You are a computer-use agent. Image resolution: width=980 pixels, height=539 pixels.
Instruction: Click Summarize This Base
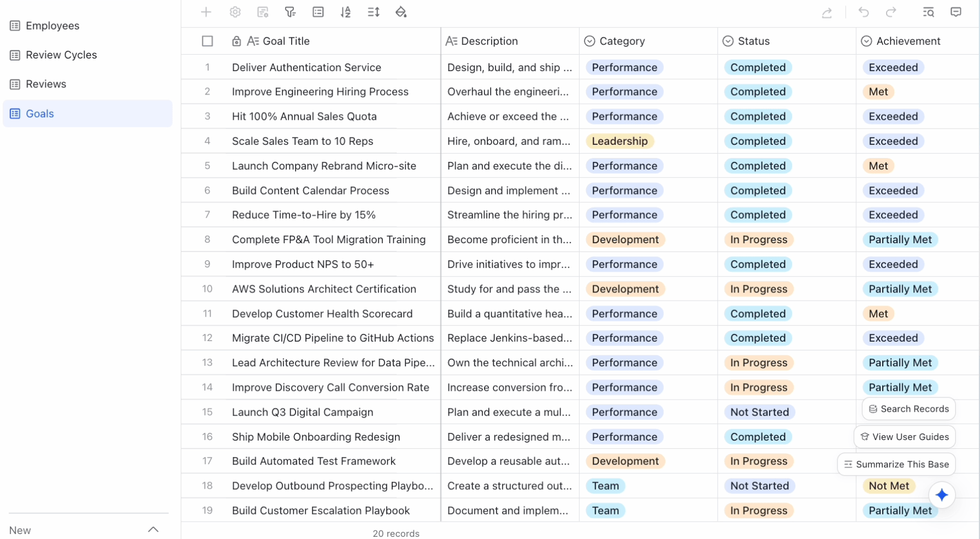pyautogui.click(x=896, y=464)
